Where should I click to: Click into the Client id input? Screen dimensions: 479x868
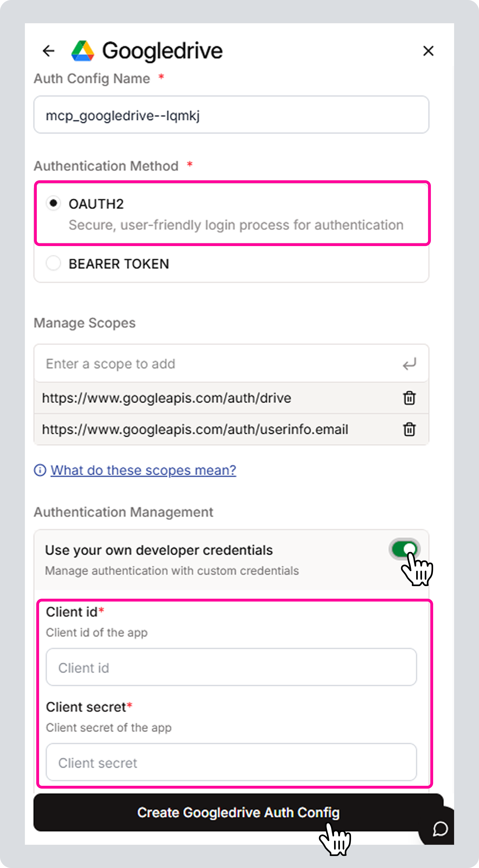coord(231,667)
